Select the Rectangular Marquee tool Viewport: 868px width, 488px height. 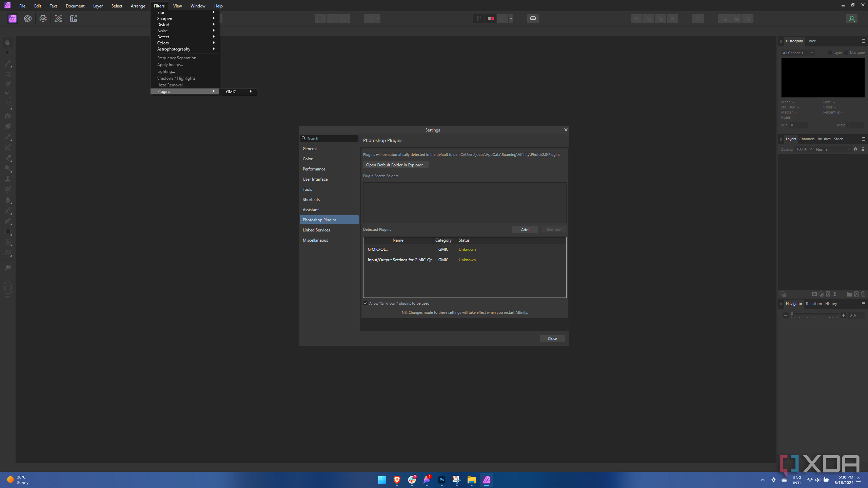[8, 105]
